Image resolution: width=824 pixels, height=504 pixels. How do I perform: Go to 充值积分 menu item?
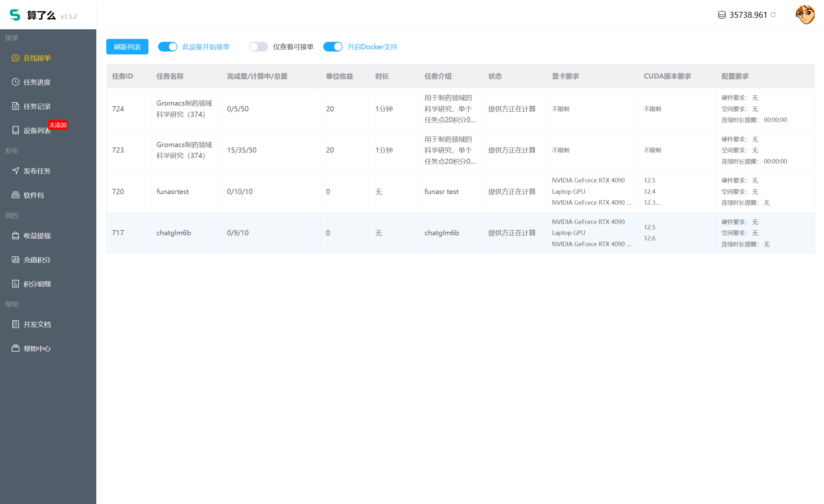pyautogui.click(x=37, y=260)
